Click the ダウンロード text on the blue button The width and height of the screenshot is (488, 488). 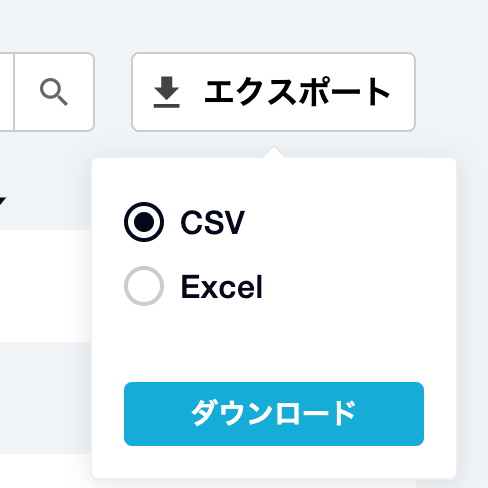[x=273, y=414]
